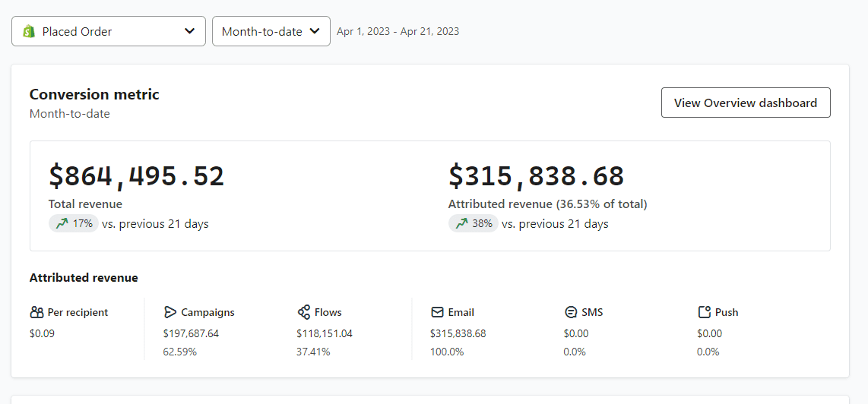Select the attributed revenue value $315,838.68
This screenshot has height=404, width=868.
click(x=537, y=176)
